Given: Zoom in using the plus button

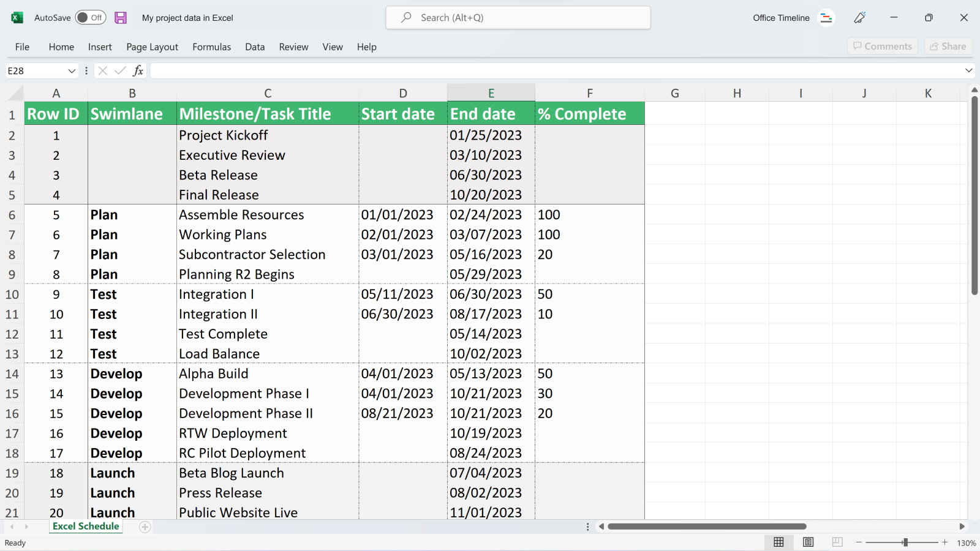Looking at the screenshot, I should coord(943,542).
